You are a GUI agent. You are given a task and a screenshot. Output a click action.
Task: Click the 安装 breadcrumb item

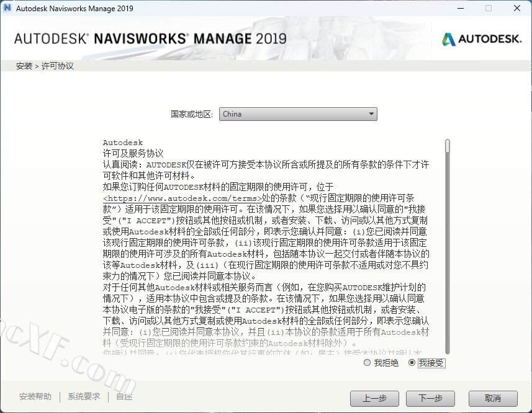coord(24,66)
